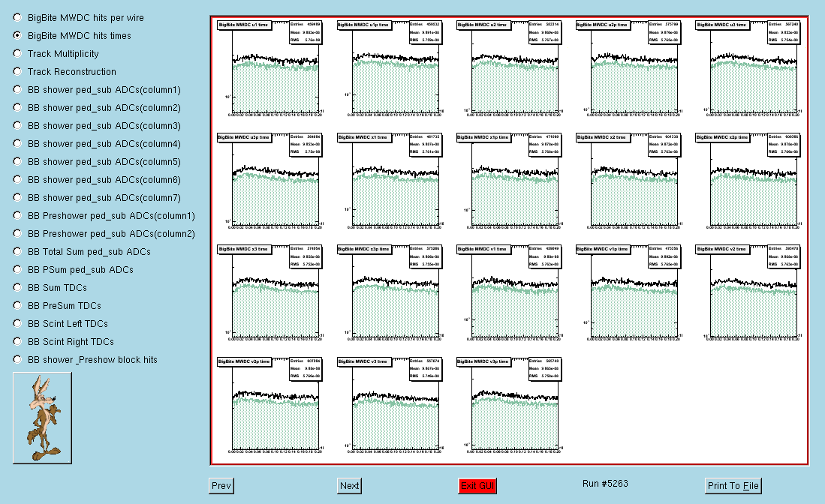The image size is (825, 504).
Task: Open the BigBite MWDC v2 time histogram
Action: (747, 292)
